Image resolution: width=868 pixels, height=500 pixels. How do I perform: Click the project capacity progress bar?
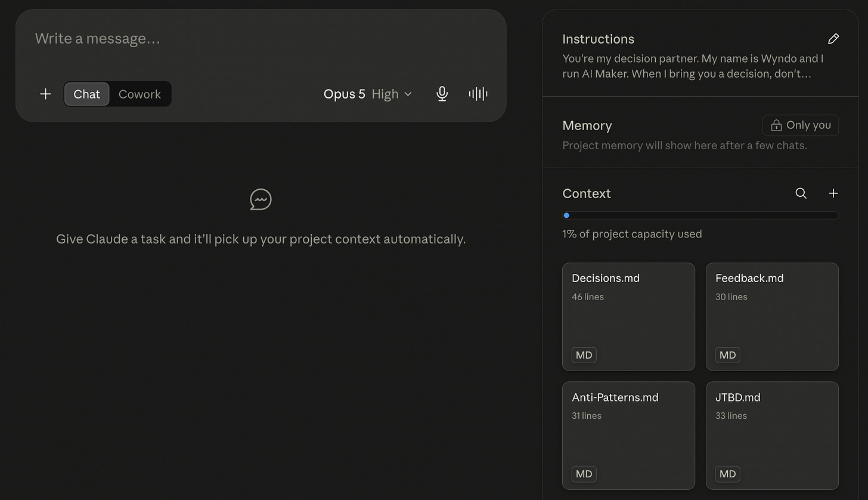[700, 215]
